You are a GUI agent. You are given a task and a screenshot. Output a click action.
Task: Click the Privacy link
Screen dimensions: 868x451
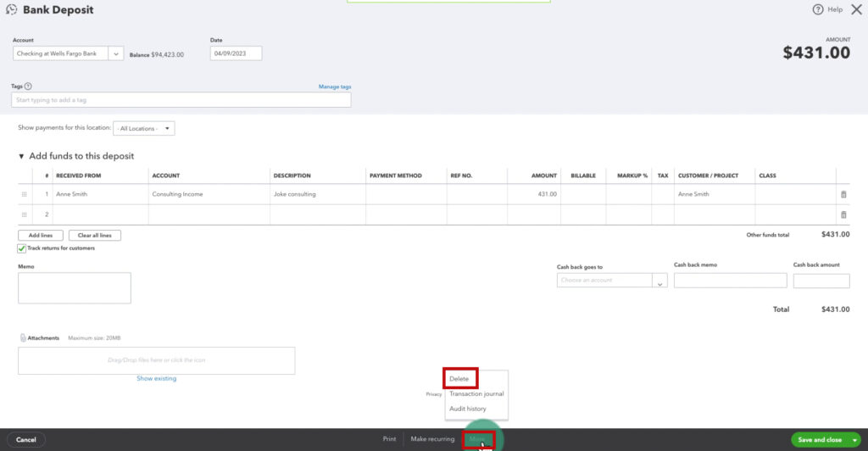click(x=433, y=394)
